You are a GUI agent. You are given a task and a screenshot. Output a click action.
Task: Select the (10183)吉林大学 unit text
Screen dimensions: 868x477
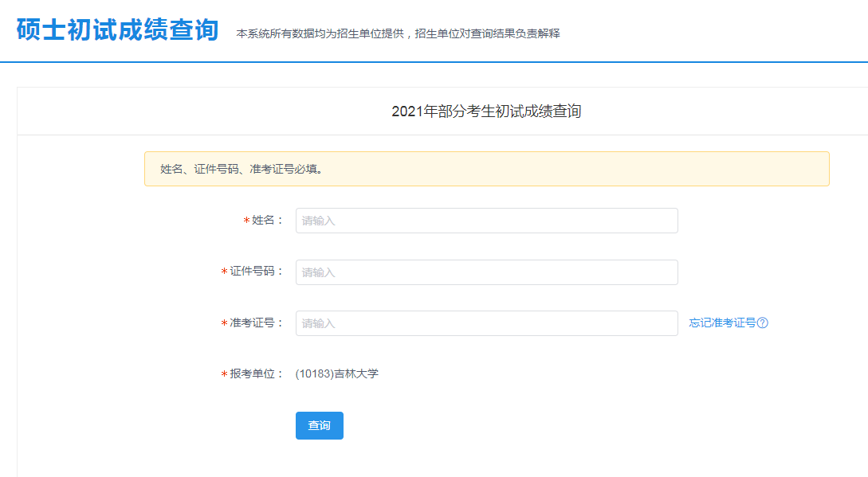pyautogui.click(x=336, y=373)
